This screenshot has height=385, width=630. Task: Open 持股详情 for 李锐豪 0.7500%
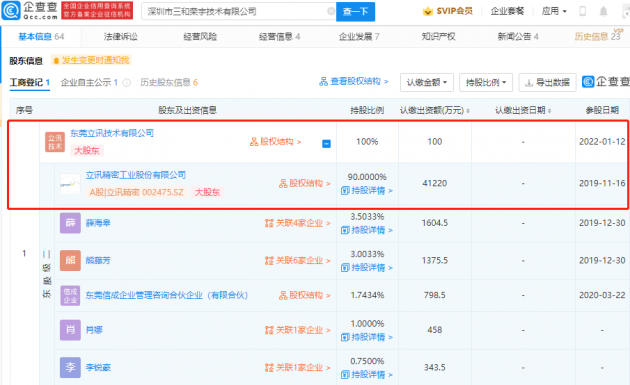pos(367,375)
